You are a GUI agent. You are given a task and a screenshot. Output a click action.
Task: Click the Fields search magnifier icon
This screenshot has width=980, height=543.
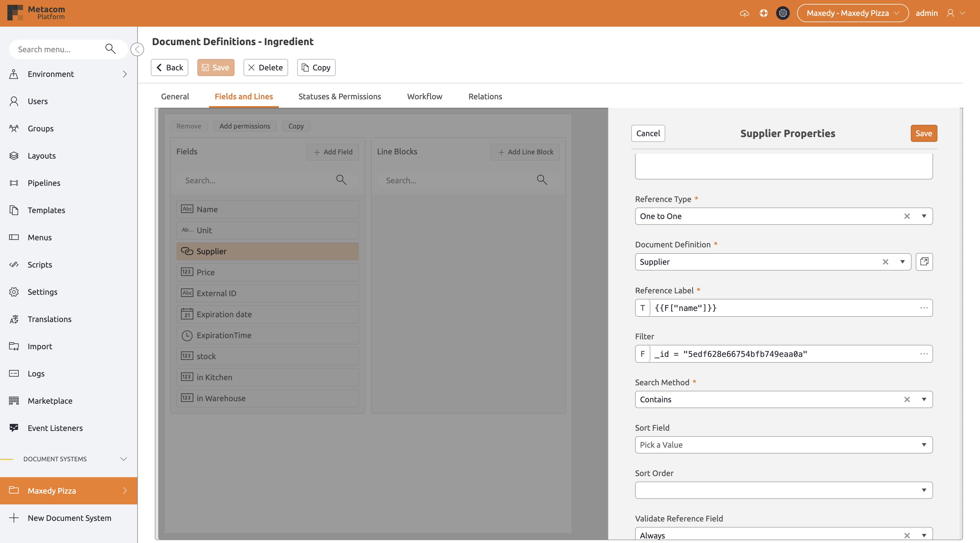(x=341, y=180)
